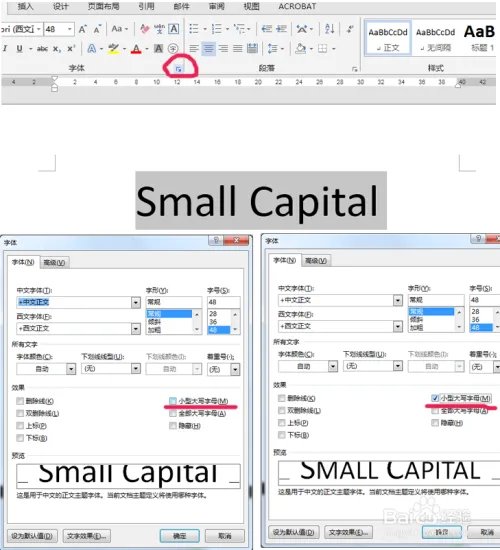Click the Sort A-Z icon
Viewport: 500px width, 550px height.
[329, 29]
